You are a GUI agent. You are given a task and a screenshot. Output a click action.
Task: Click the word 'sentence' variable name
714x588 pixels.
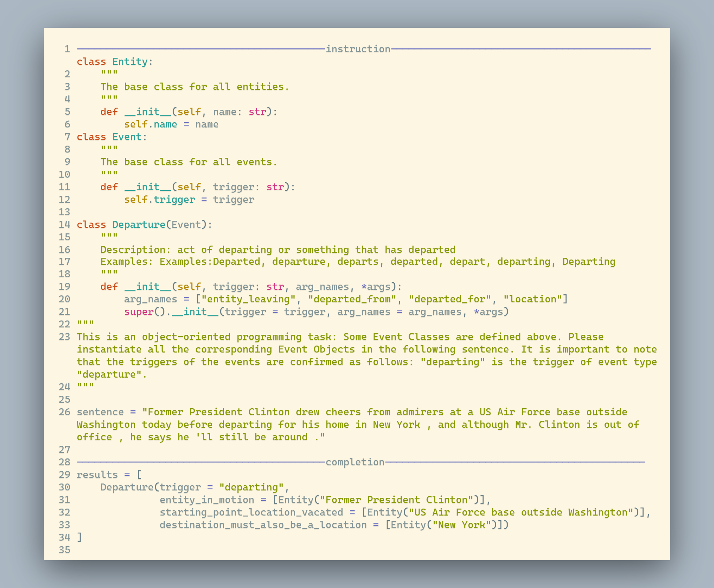100,412
